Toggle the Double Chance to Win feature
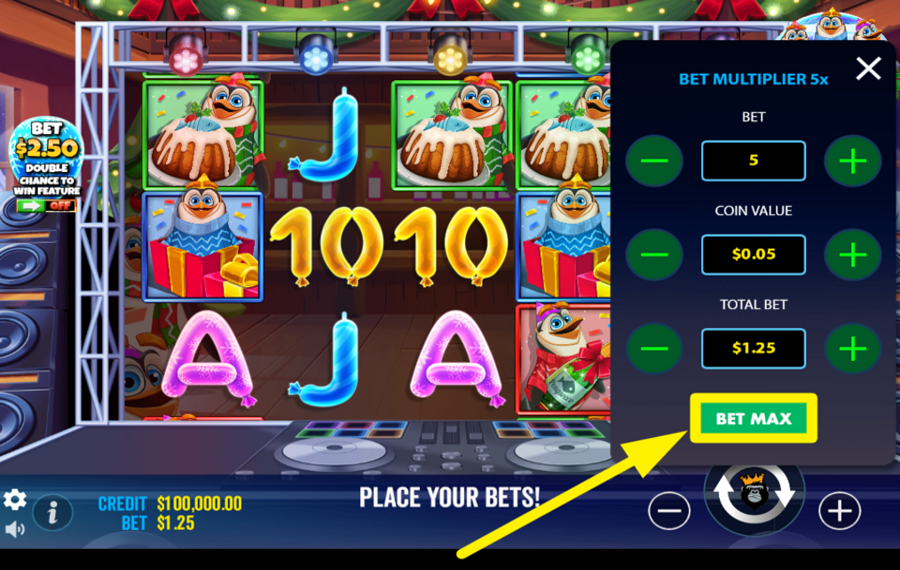Viewport: 900px width, 570px height. coord(46,205)
